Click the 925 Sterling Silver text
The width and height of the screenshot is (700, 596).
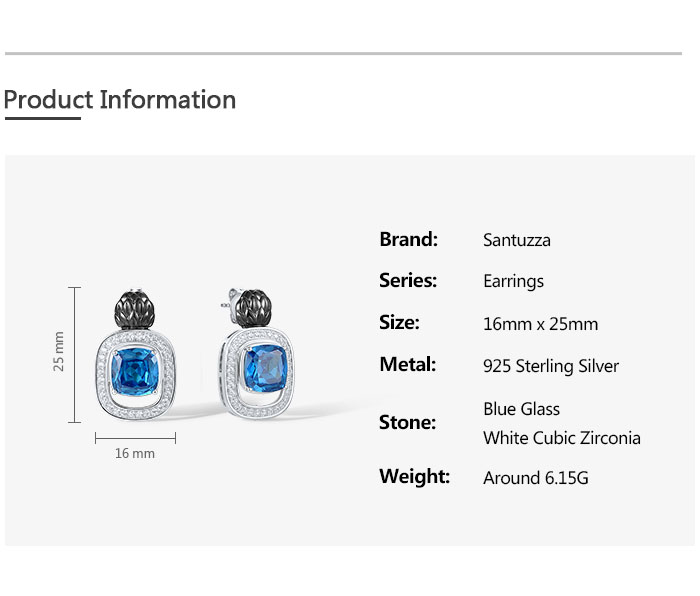coord(551,366)
